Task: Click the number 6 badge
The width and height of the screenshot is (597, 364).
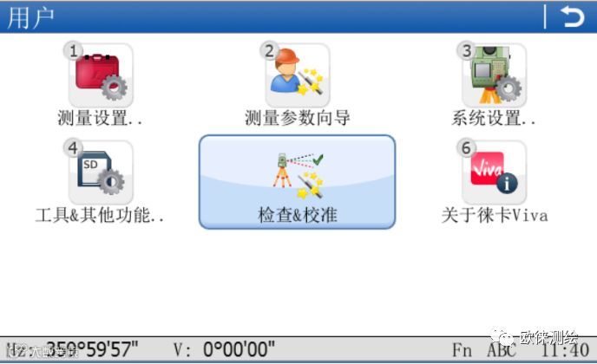Action: [x=467, y=148]
